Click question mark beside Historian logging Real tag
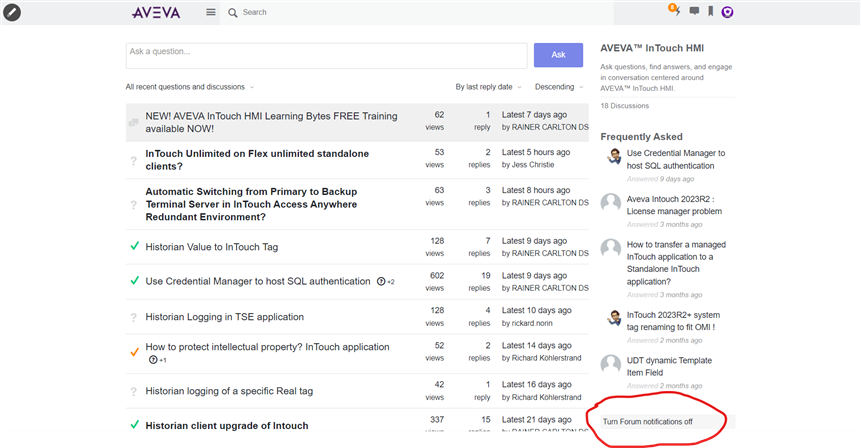 click(133, 391)
